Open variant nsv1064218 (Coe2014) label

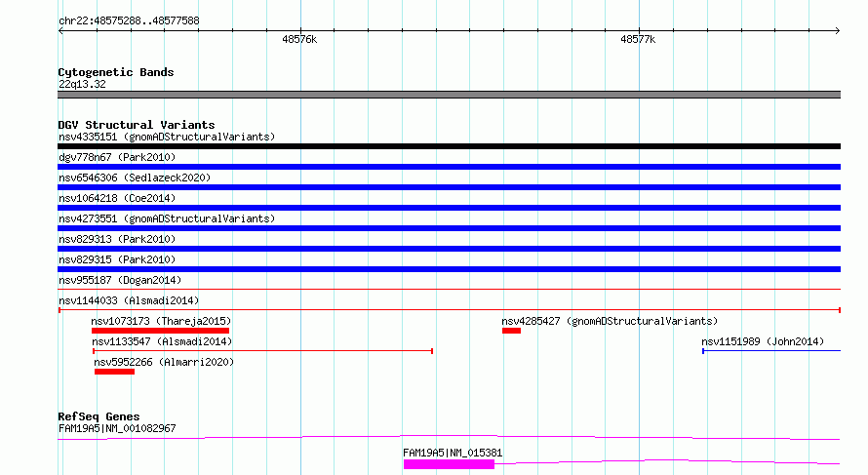[x=117, y=198]
